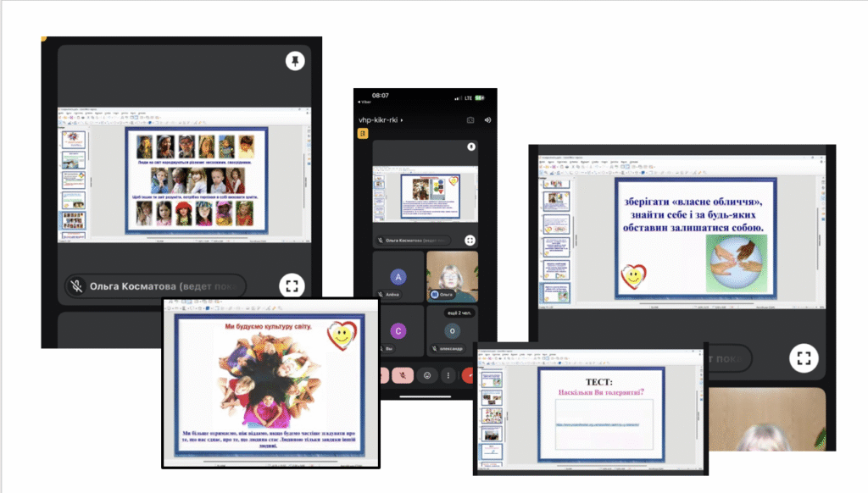Open the vhp-kikr-rki meeting code arrow
Image resolution: width=868 pixels, height=493 pixels.
[x=402, y=120]
